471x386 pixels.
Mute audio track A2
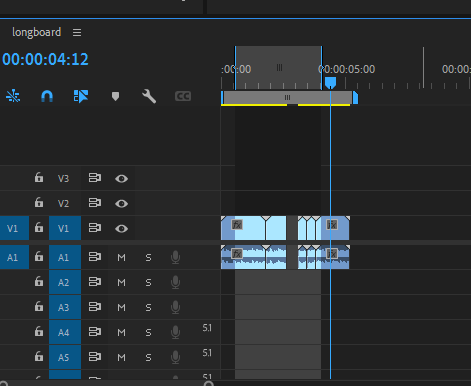pos(121,283)
